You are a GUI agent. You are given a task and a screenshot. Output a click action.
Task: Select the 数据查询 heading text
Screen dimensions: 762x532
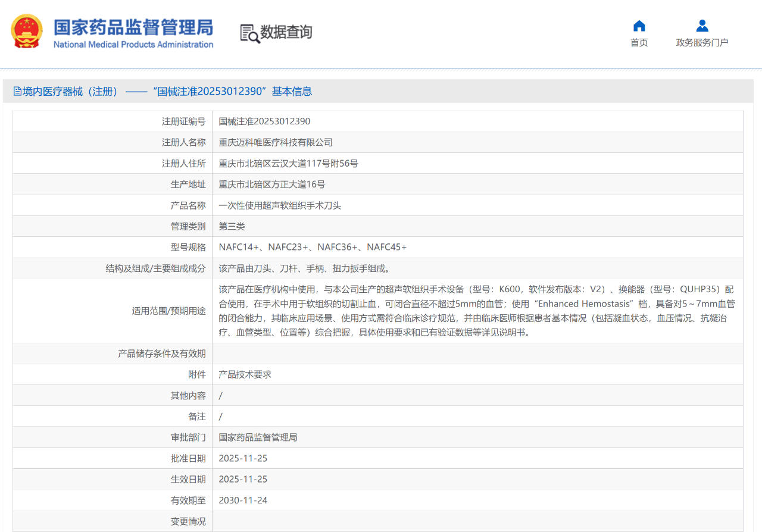coord(286,32)
